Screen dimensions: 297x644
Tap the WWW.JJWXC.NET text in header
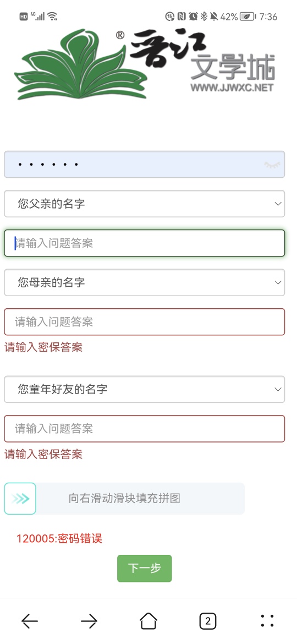click(232, 88)
